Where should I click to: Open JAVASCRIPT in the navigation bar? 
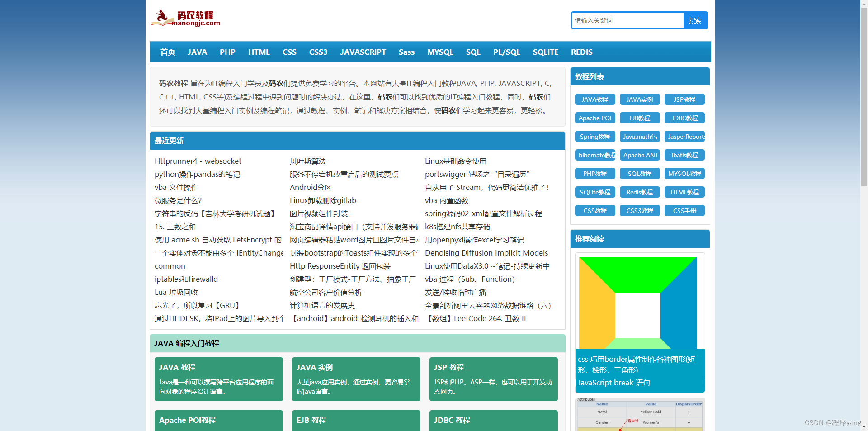coord(363,52)
